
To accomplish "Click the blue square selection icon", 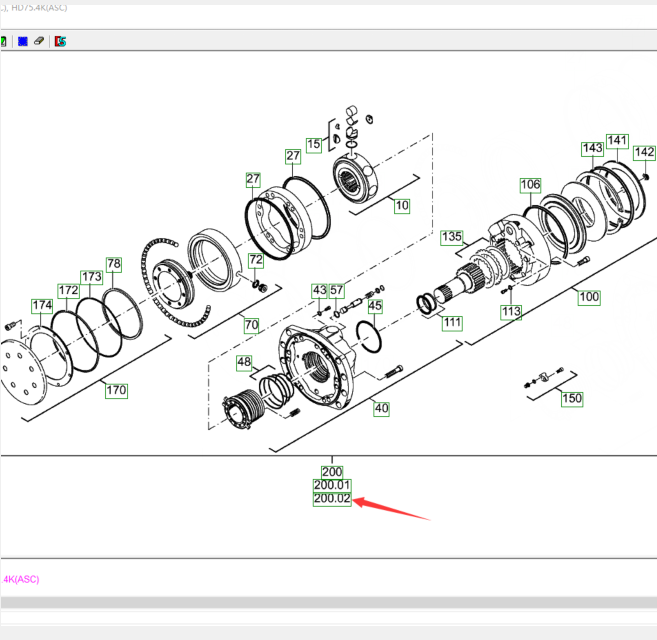I will coord(22,41).
